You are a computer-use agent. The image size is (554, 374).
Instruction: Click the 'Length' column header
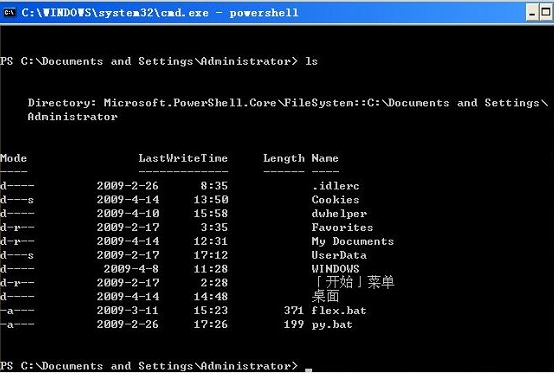(284, 159)
